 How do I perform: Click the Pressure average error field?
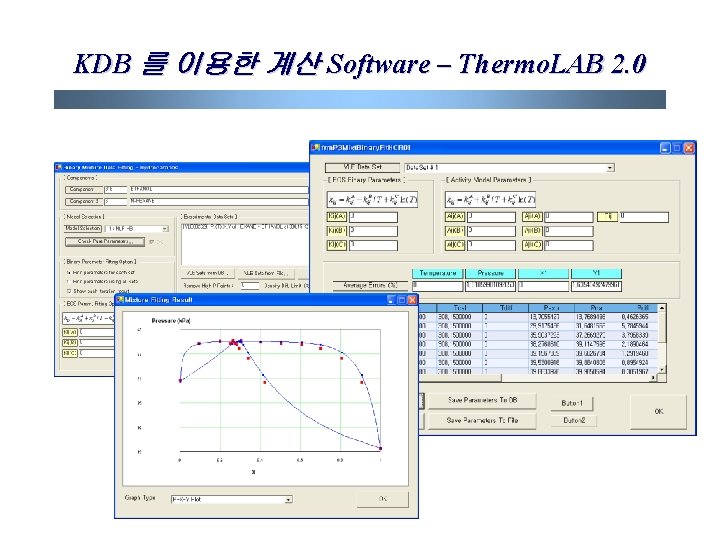(x=490, y=286)
